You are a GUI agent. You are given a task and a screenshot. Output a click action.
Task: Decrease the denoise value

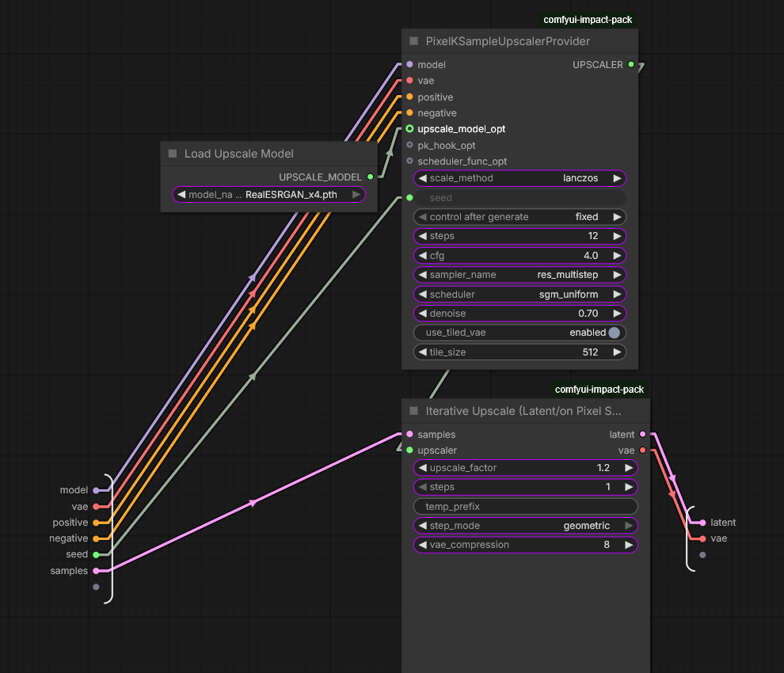[423, 314]
